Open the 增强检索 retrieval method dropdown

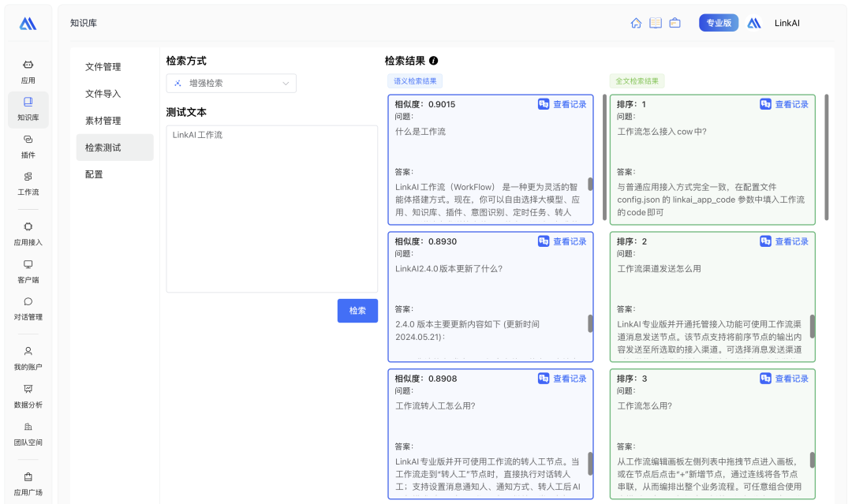point(231,83)
